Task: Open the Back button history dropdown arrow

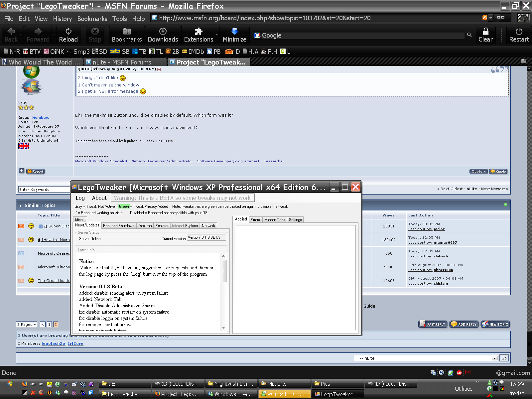Action: click(22, 35)
